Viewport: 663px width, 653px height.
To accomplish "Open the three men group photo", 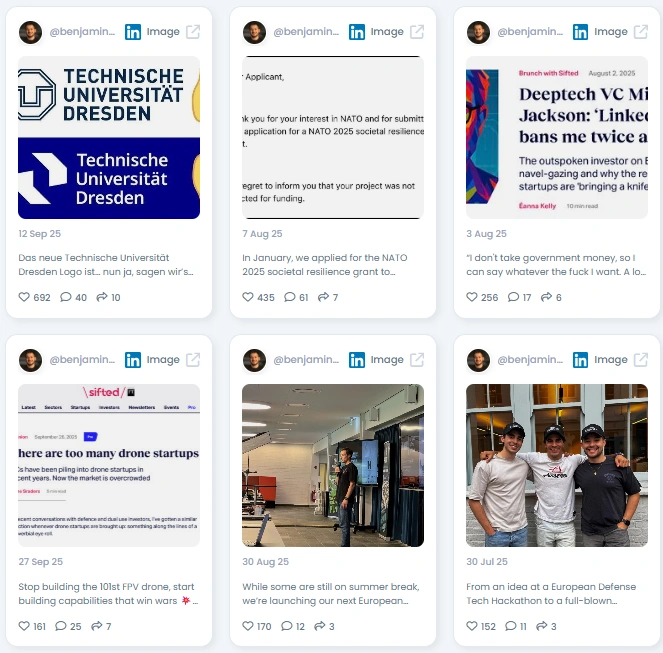I will [x=557, y=465].
